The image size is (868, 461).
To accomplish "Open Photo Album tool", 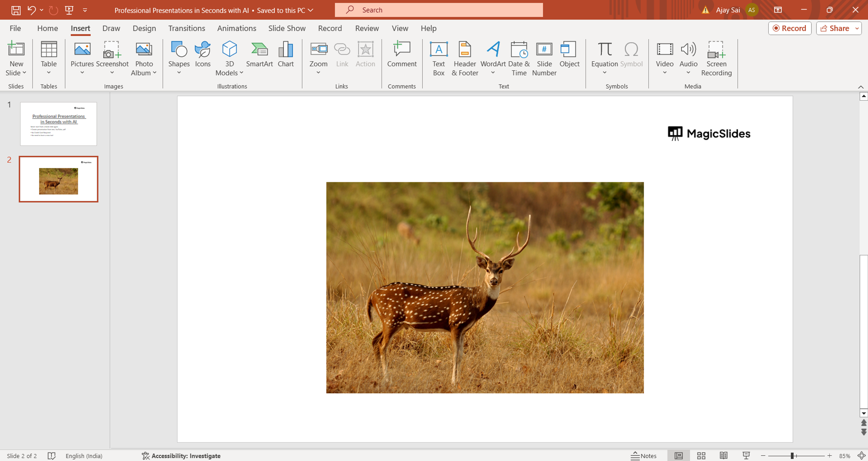I will [x=144, y=58].
